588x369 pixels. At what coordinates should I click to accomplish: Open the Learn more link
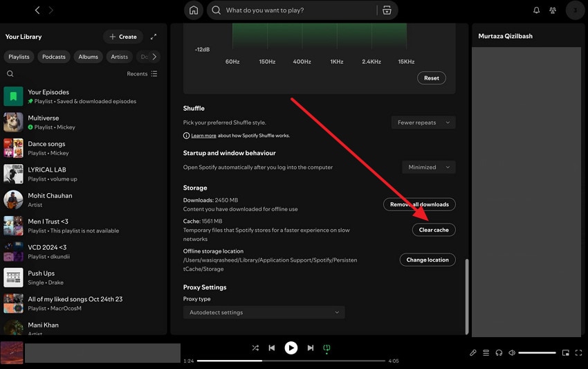(203, 136)
